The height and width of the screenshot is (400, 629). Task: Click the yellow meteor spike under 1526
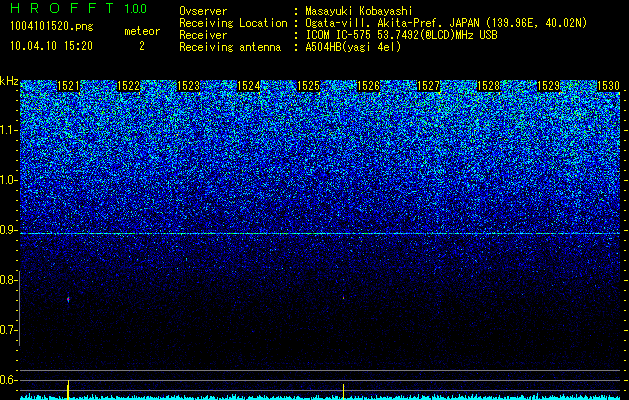click(x=343, y=392)
